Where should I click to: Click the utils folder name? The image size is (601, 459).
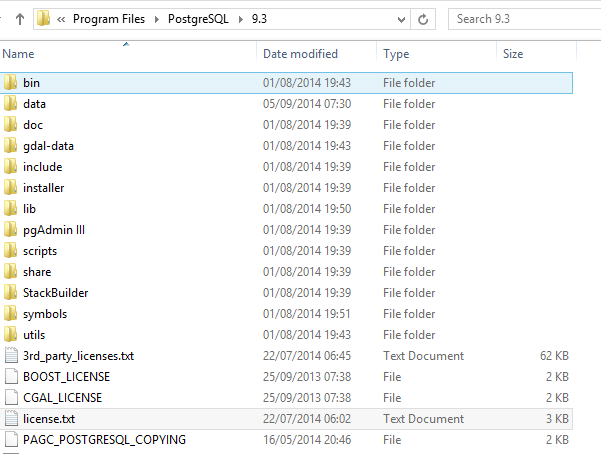tap(34, 335)
